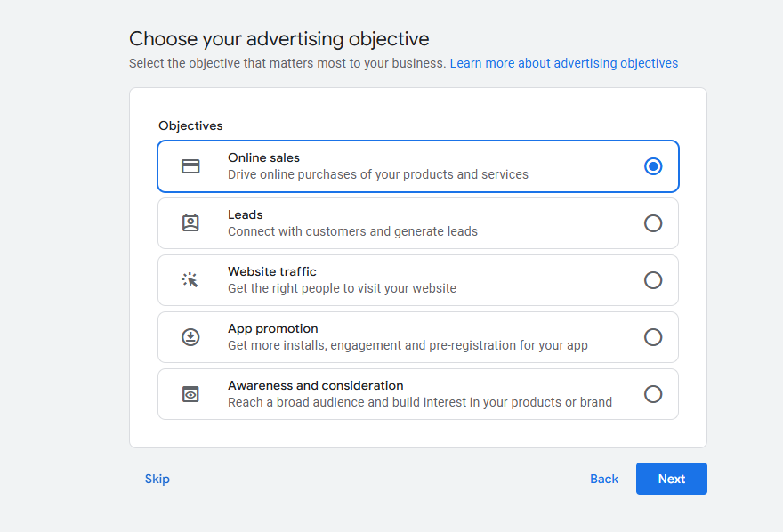Screen dimensions: 783x532
Task: Select the Awareness and consideration radio button
Action: click(x=653, y=394)
